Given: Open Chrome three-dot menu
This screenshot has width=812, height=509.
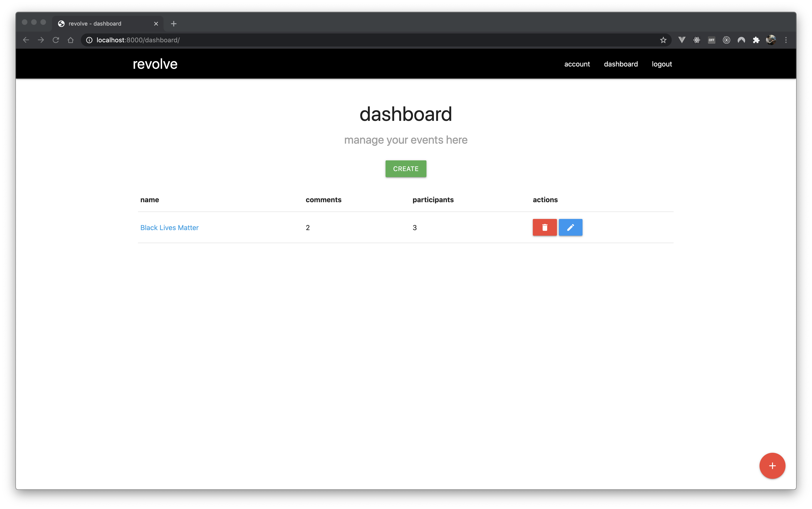Looking at the screenshot, I should [x=786, y=40].
